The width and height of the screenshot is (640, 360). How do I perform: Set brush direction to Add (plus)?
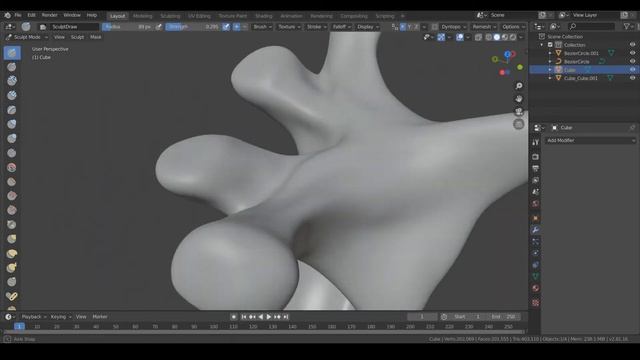coord(237,27)
